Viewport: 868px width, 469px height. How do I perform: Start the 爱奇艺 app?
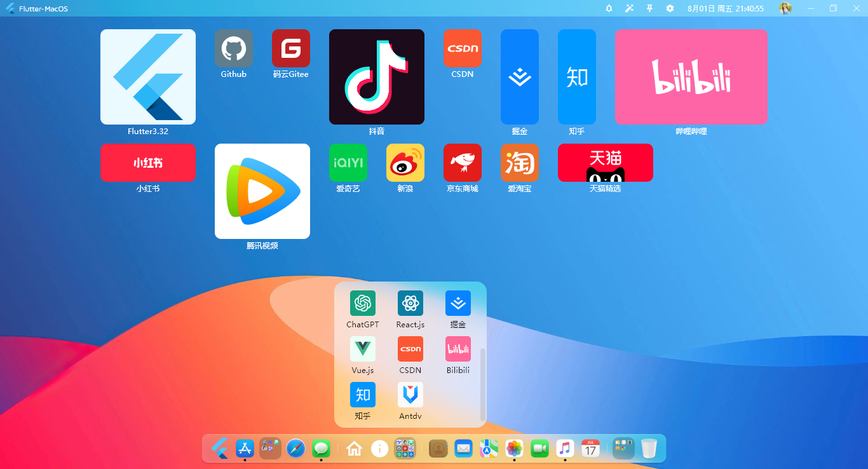(x=348, y=163)
